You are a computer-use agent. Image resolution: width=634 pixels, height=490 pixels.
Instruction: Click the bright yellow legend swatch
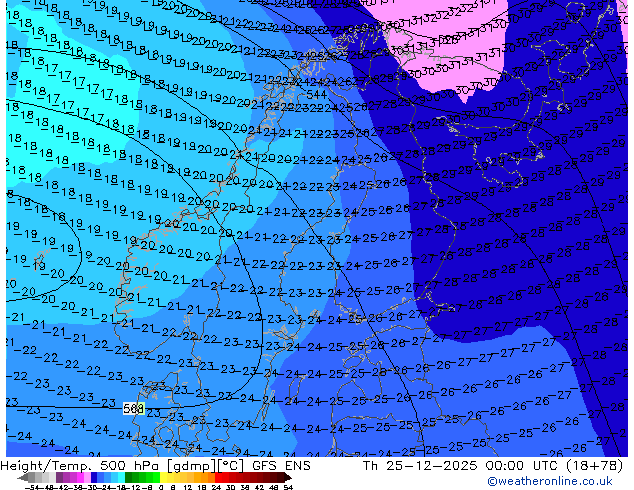coord(163,477)
